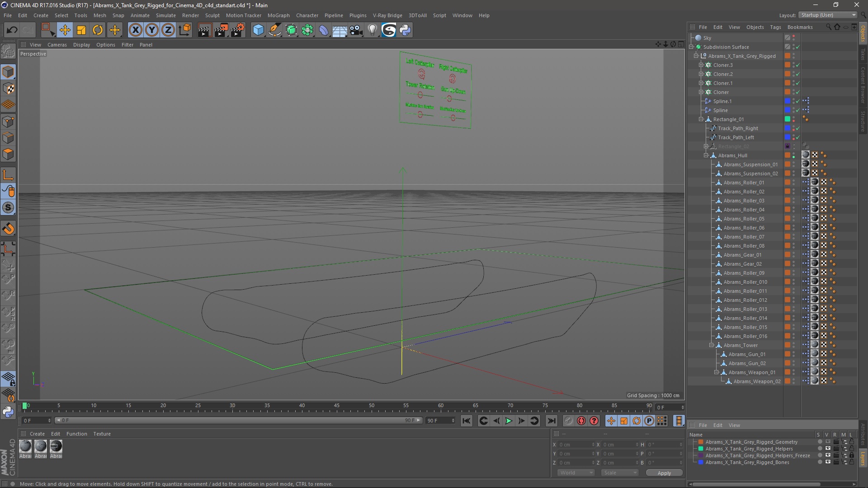The image size is (868, 488).
Task: Expand the Cloner.2 tree node
Action: click(701, 74)
